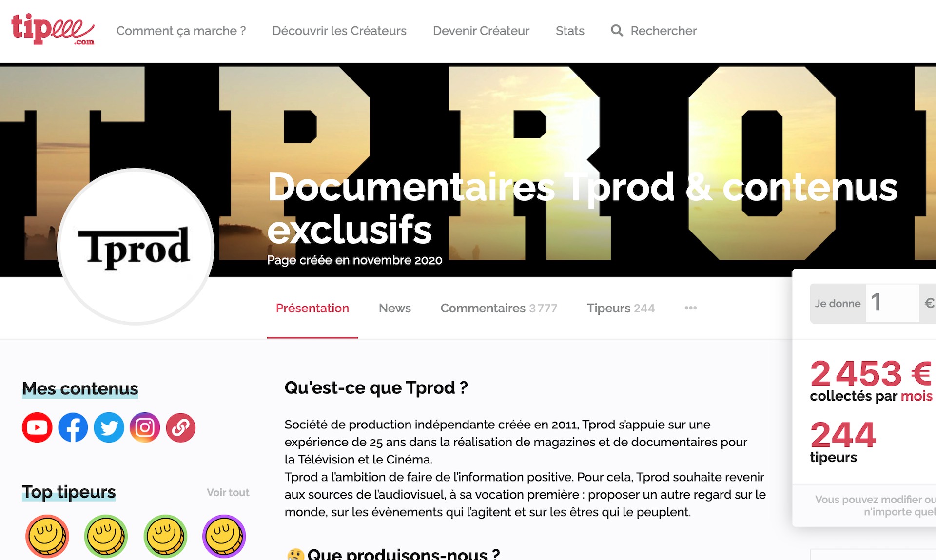The width and height of the screenshot is (936, 560).
Task: Open the Twitter social link
Action: [109, 427]
